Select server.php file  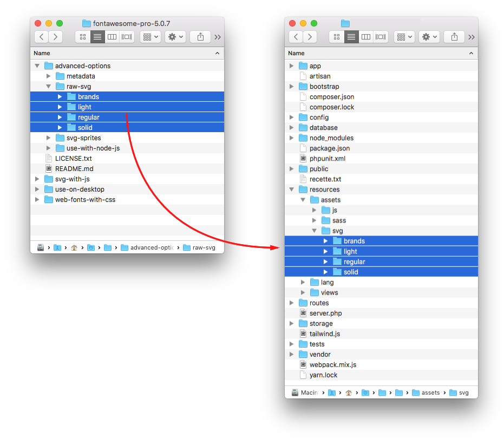pos(381,313)
